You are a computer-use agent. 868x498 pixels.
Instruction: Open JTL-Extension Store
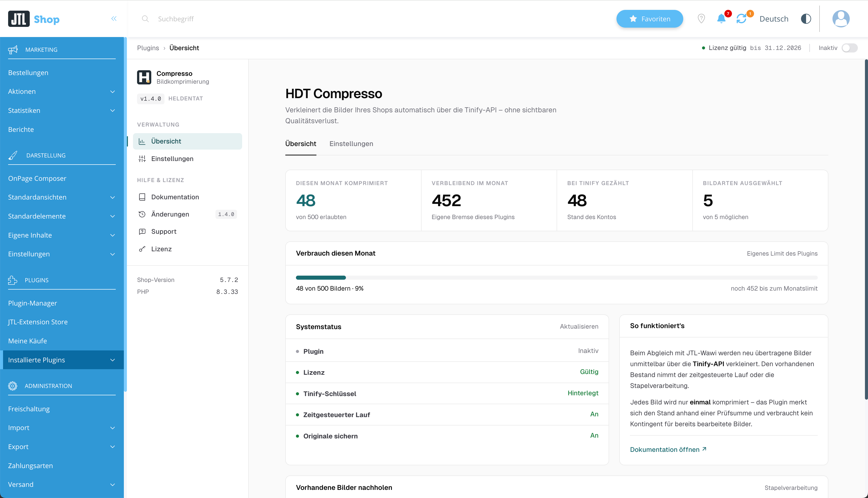38,322
